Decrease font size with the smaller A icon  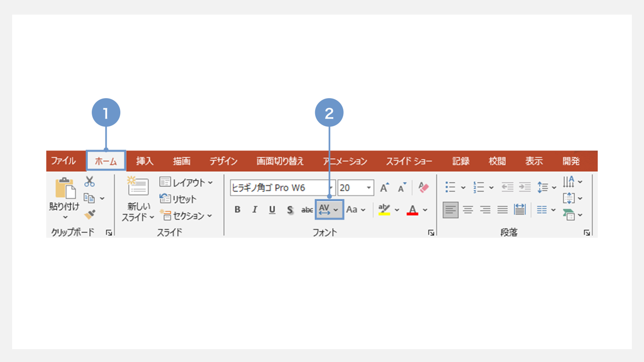(402, 188)
